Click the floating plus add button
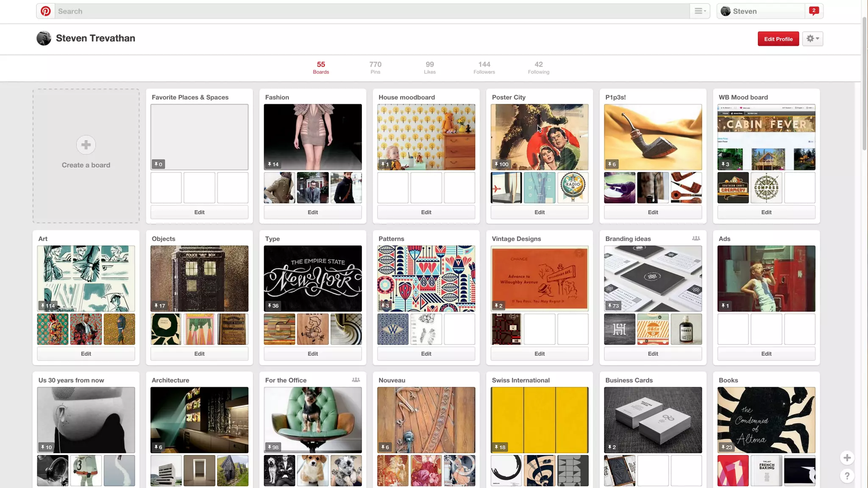868x488 pixels. tap(847, 457)
